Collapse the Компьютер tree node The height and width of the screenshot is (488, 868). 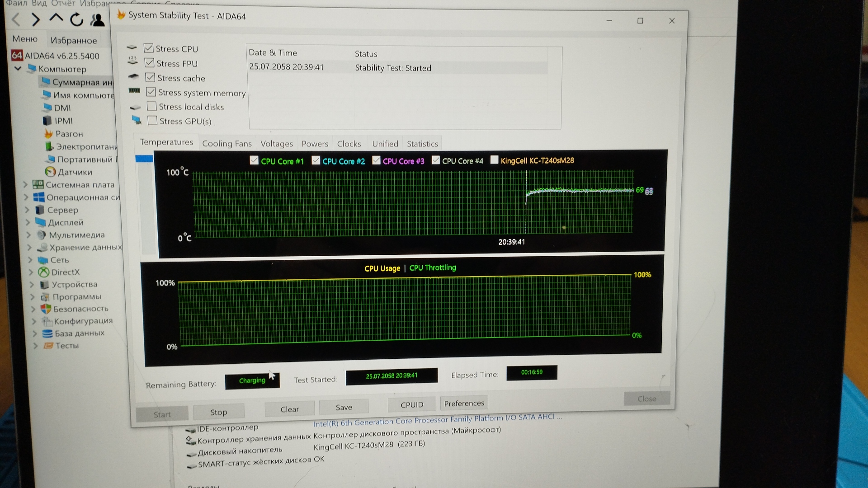[18, 69]
